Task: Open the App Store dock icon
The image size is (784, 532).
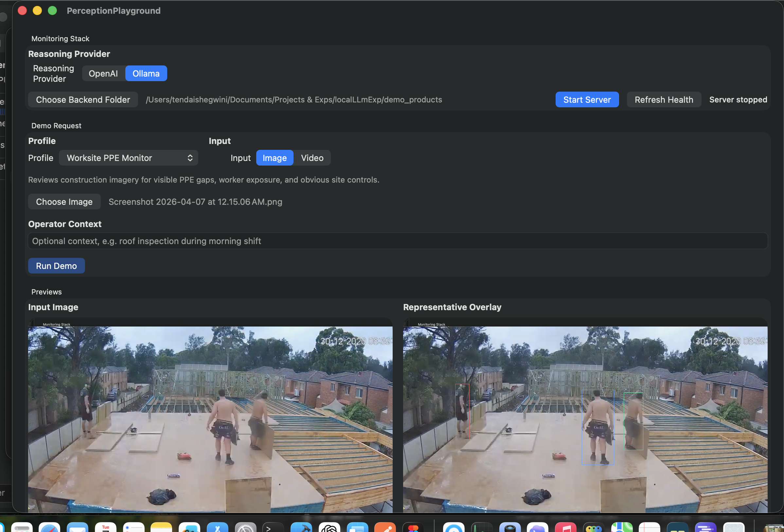Action: pyautogui.click(x=218, y=528)
